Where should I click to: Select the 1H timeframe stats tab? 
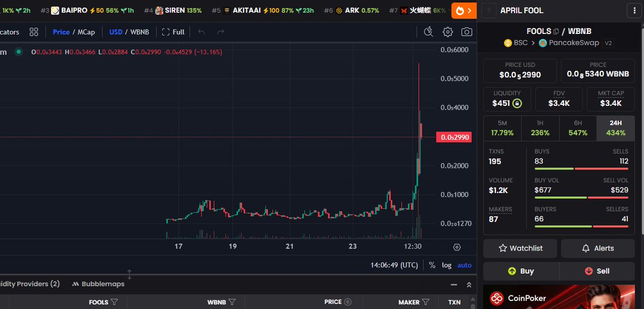(x=540, y=128)
